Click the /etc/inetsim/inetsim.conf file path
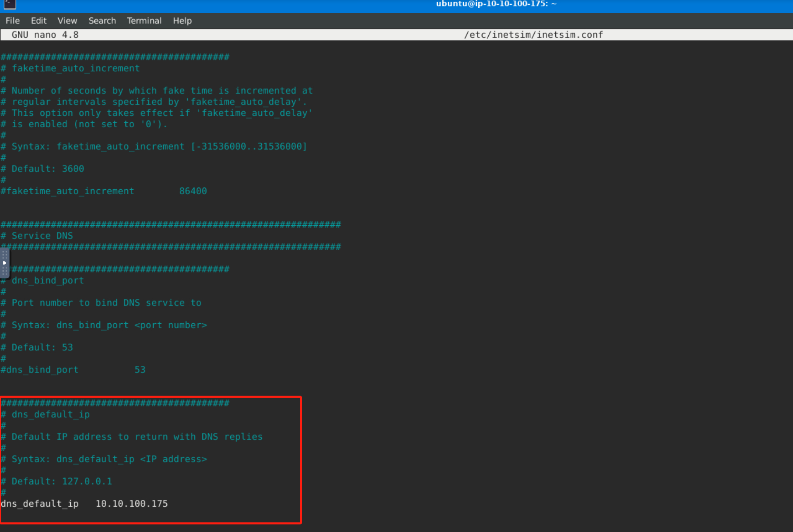This screenshot has width=793, height=532. coord(533,35)
